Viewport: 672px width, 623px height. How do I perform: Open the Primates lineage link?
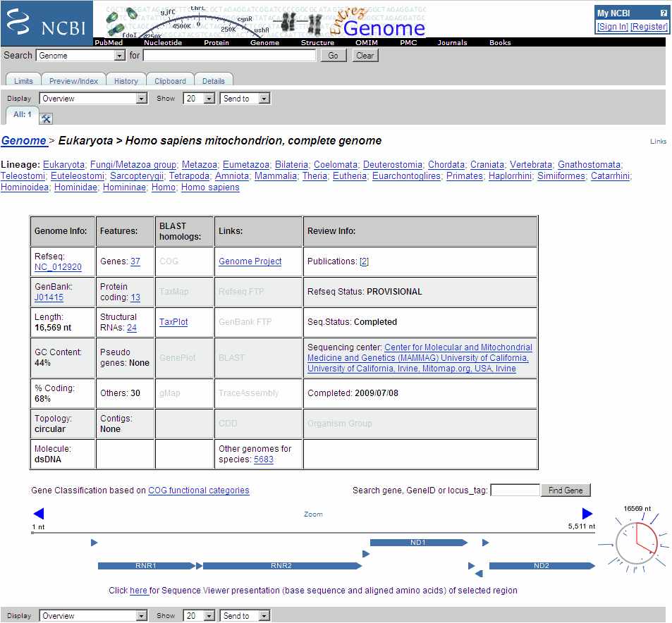point(465,176)
